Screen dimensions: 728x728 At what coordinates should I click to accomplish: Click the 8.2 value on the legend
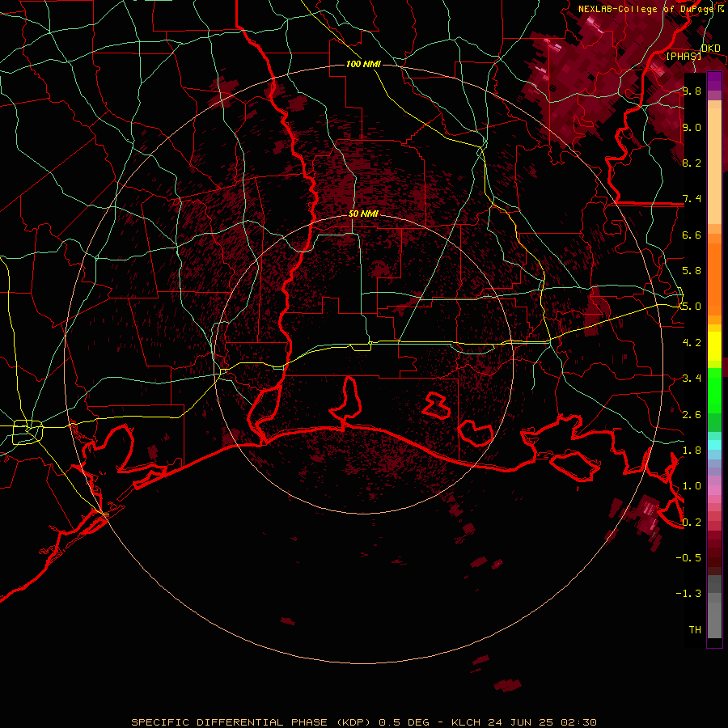tap(692, 163)
